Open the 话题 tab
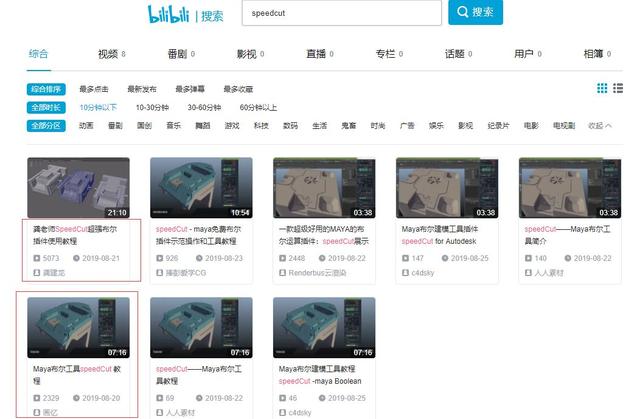 pyautogui.click(x=458, y=54)
